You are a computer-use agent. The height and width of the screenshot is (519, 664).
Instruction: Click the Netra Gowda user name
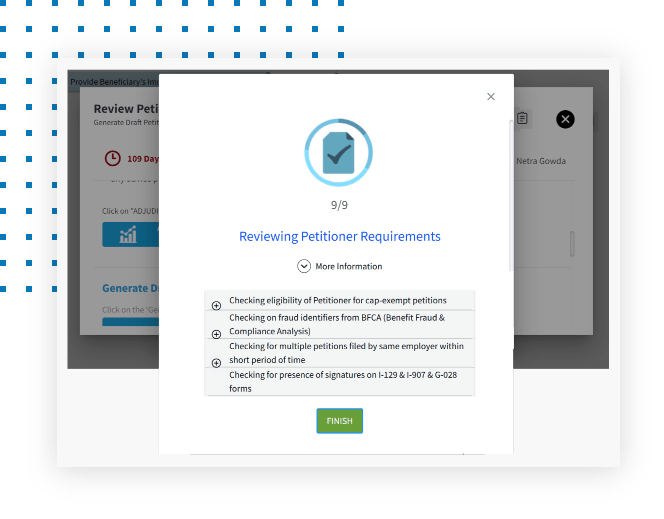pyautogui.click(x=540, y=161)
